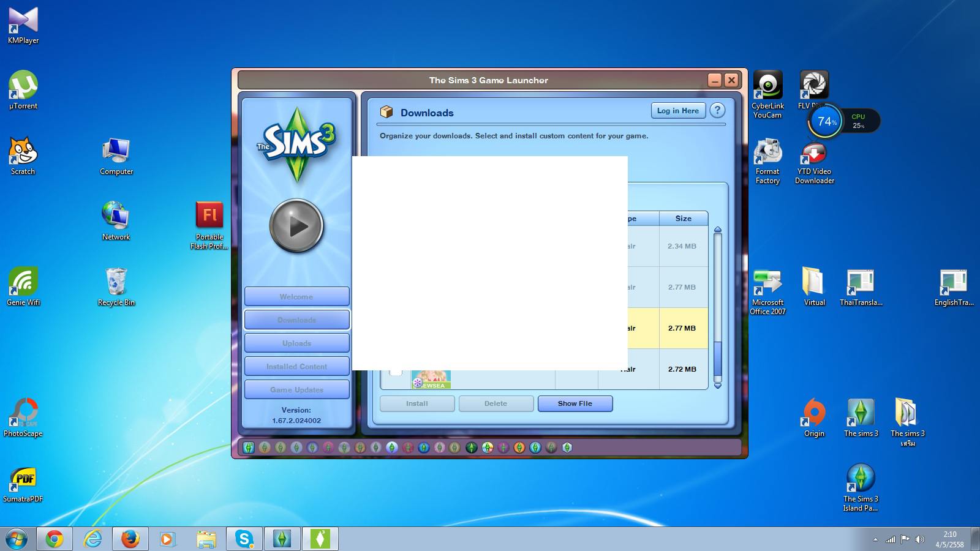Select the 2.72 MB download row
Screen dimensions: 980x551
click(x=668, y=369)
